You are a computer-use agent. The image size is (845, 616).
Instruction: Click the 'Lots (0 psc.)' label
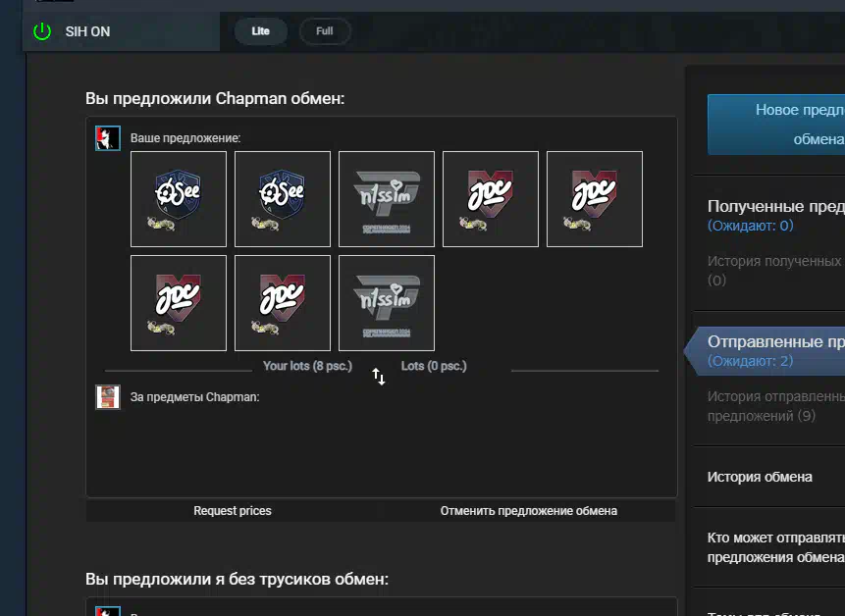click(x=434, y=366)
